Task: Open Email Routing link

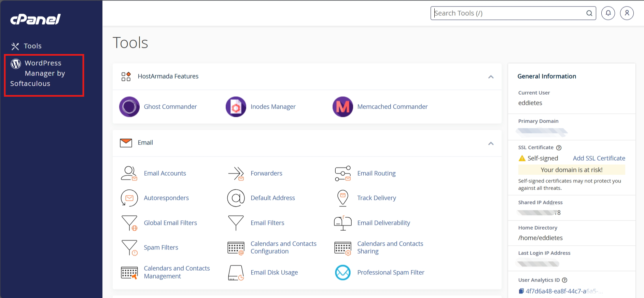Action: pyautogui.click(x=376, y=173)
